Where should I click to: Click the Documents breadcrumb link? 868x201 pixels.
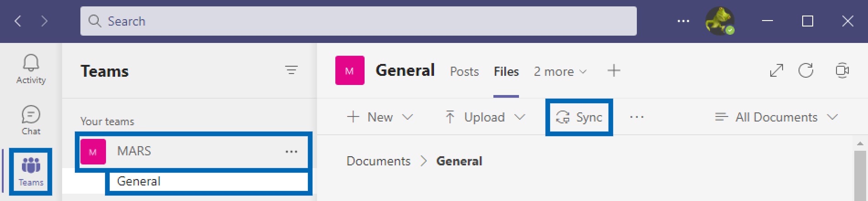pyautogui.click(x=379, y=161)
